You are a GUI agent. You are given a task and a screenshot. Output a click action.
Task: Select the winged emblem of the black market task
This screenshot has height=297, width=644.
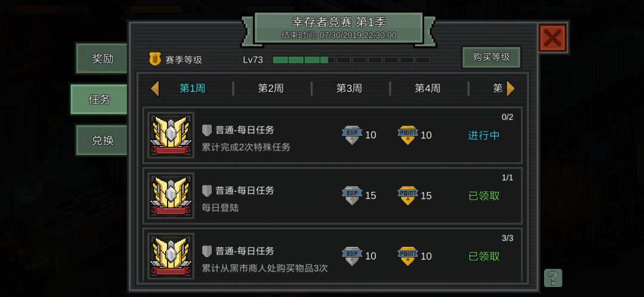tap(171, 256)
